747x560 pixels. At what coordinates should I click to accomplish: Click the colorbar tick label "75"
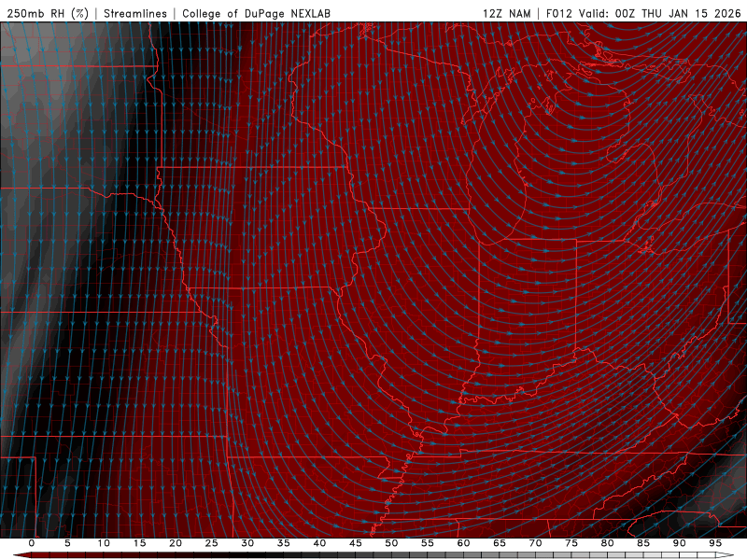571,543
